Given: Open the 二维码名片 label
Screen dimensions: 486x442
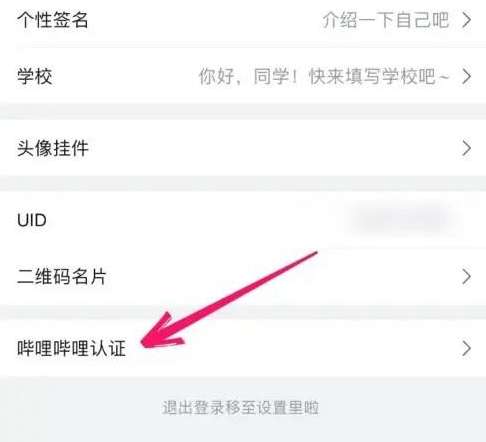Looking at the screenshot, I should click(62, 277).
